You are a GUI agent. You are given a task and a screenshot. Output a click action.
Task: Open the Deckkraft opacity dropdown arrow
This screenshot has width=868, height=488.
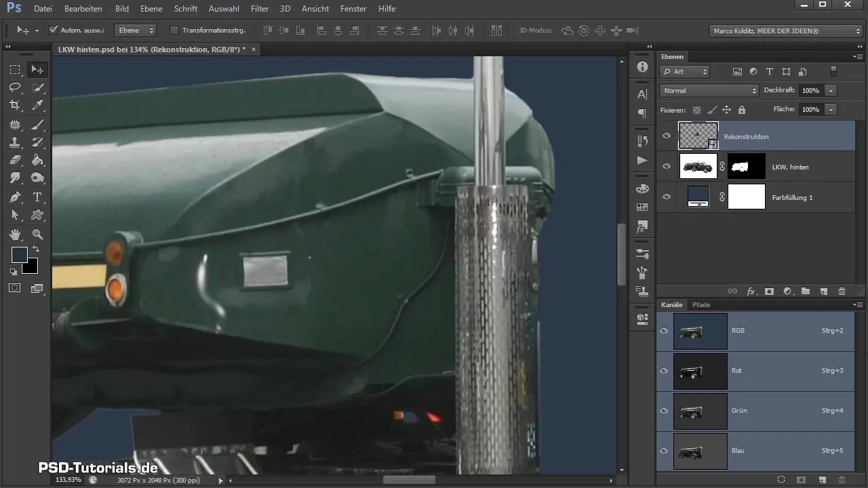831,90
